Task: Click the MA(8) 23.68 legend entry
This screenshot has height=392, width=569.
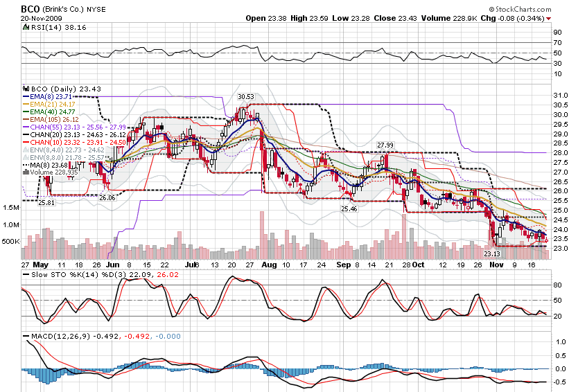Action: point(45,166)
